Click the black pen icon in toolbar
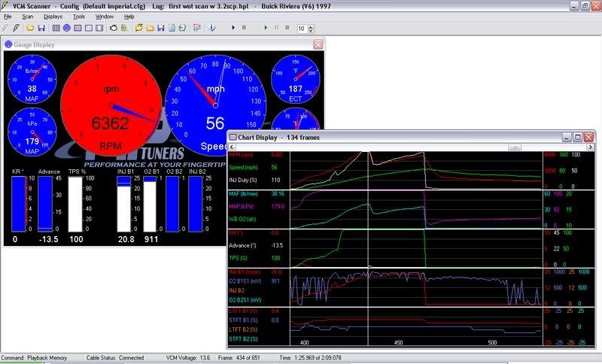This screenshot has width=602, height=364. pos(16,28)
